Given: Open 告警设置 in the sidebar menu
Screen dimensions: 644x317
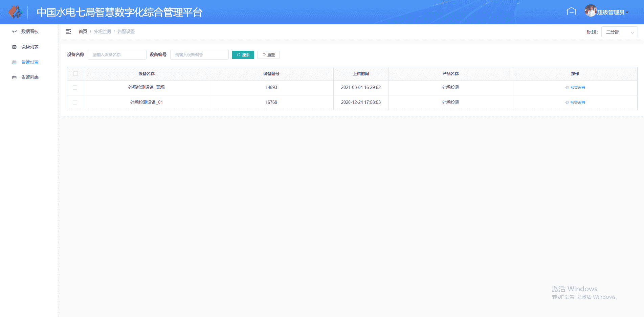Looking at the screenshot, I should click(x=30, y=62).
